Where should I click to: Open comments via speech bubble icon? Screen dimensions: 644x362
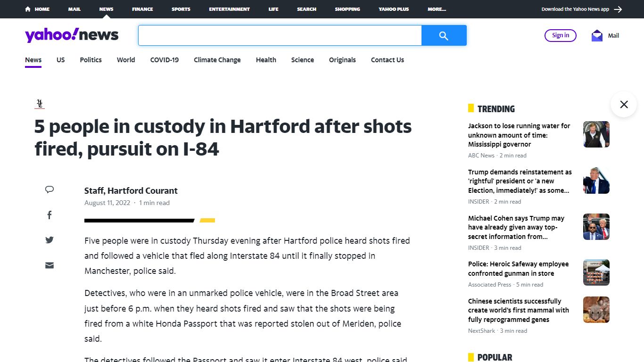50,189
